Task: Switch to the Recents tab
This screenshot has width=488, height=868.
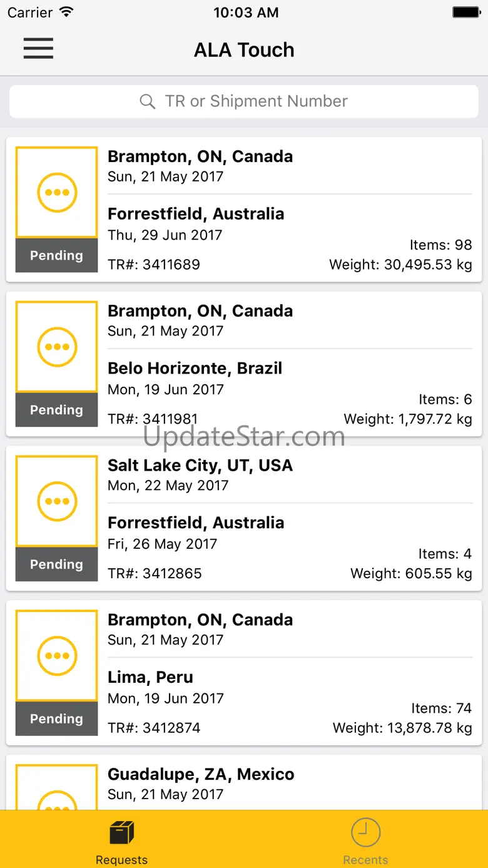Action: 366,839
